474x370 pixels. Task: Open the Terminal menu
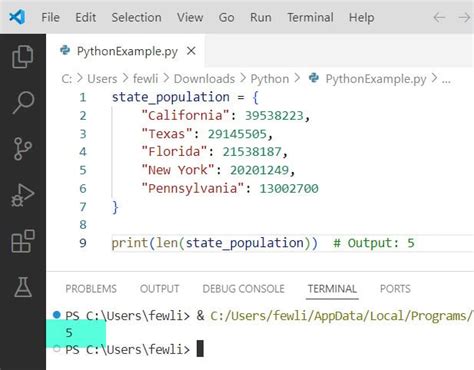tap(310, 17)
